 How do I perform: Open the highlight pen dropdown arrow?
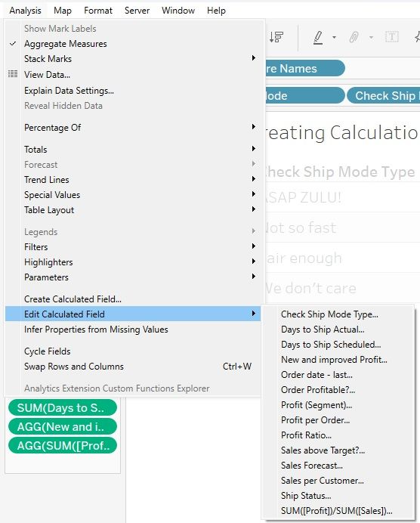[334, 37]
